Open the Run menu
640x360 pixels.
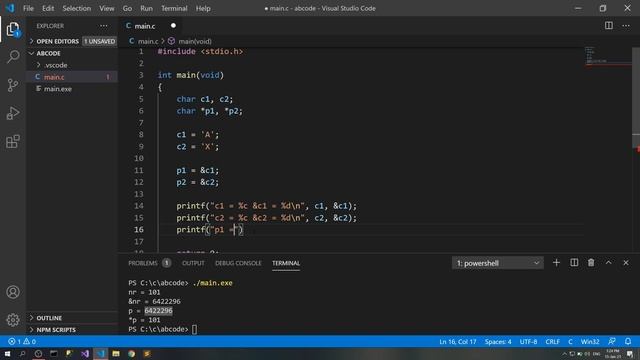pyautogui.click(x=146, y=8)
